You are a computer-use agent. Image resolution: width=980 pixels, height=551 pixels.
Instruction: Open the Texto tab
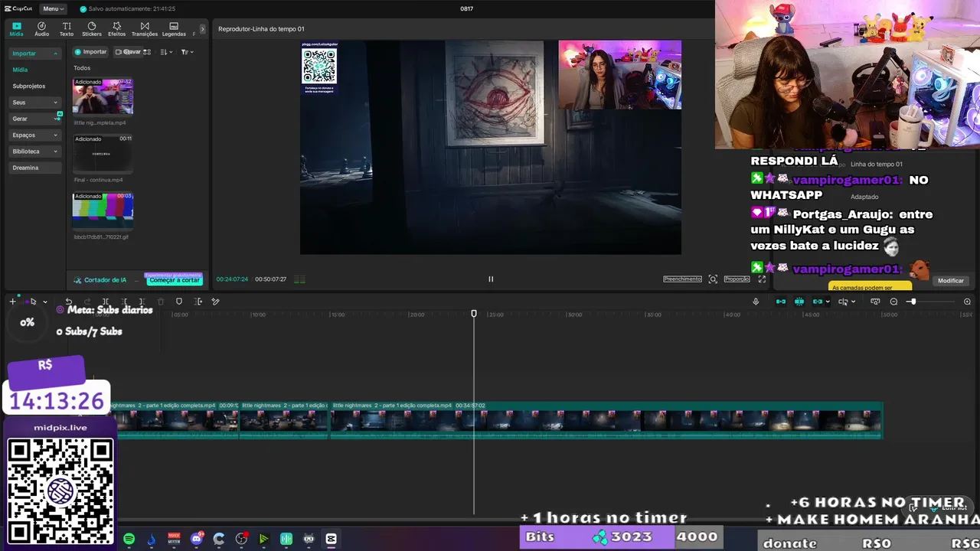(x=67, y=29)
